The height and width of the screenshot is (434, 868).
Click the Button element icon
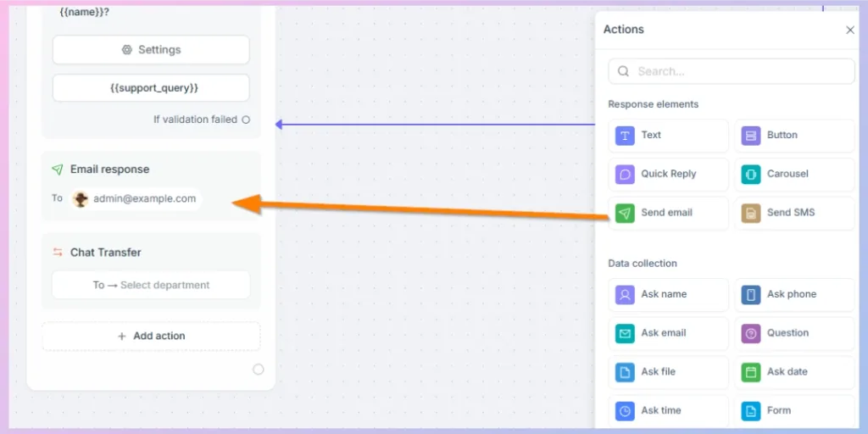click(x=751, y=136)
